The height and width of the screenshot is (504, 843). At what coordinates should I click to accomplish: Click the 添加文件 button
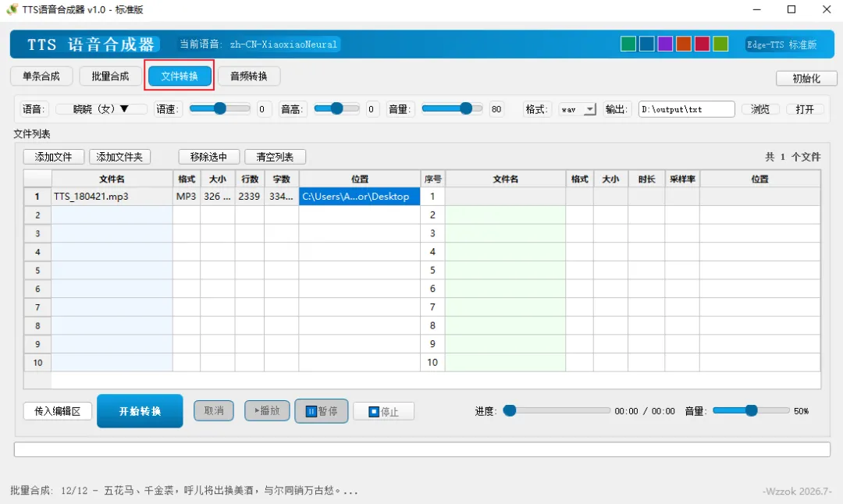(x=53, y=157)
